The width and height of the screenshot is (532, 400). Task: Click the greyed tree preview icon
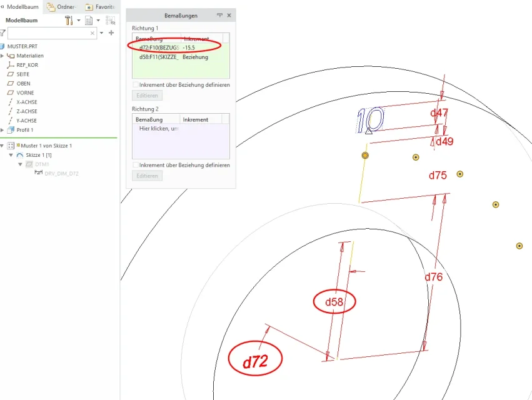pos(110,21)
